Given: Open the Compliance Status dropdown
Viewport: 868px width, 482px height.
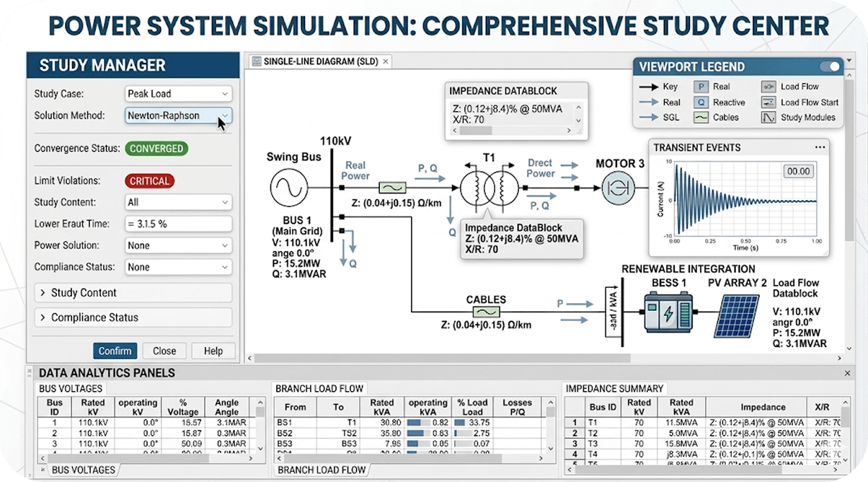Looking at the screenshot, I should click(x=178, y=267).
